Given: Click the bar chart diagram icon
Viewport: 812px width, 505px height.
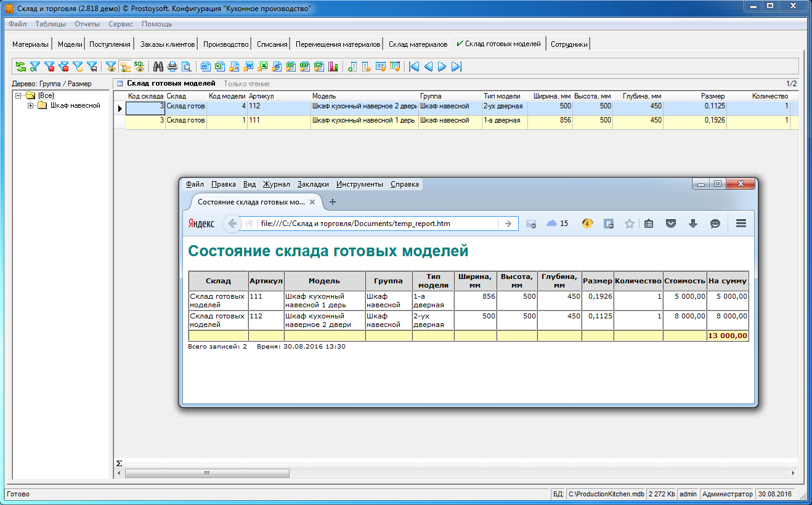Looking at the screenshot, I should (x=333, y=67).
